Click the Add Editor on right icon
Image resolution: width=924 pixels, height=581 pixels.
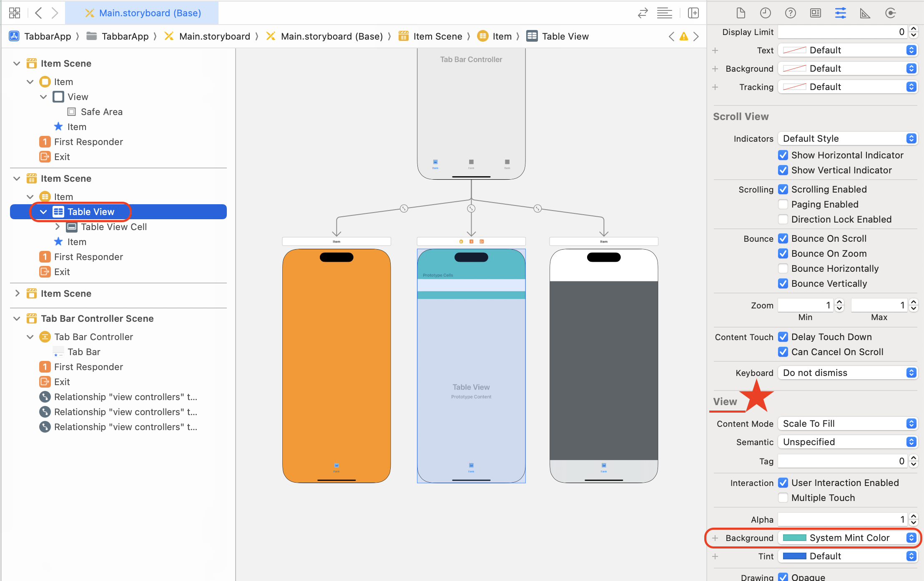pyautogui.click(x=693, y=13)
